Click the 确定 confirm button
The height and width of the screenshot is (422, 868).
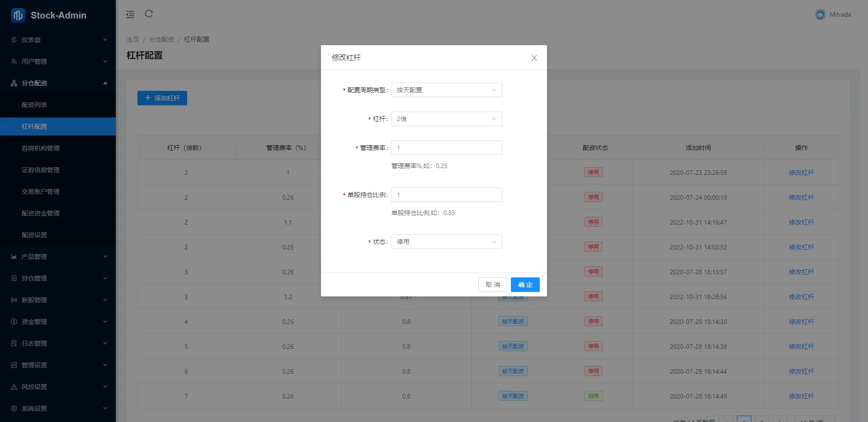pyautogui.click(x=525, y=285)
